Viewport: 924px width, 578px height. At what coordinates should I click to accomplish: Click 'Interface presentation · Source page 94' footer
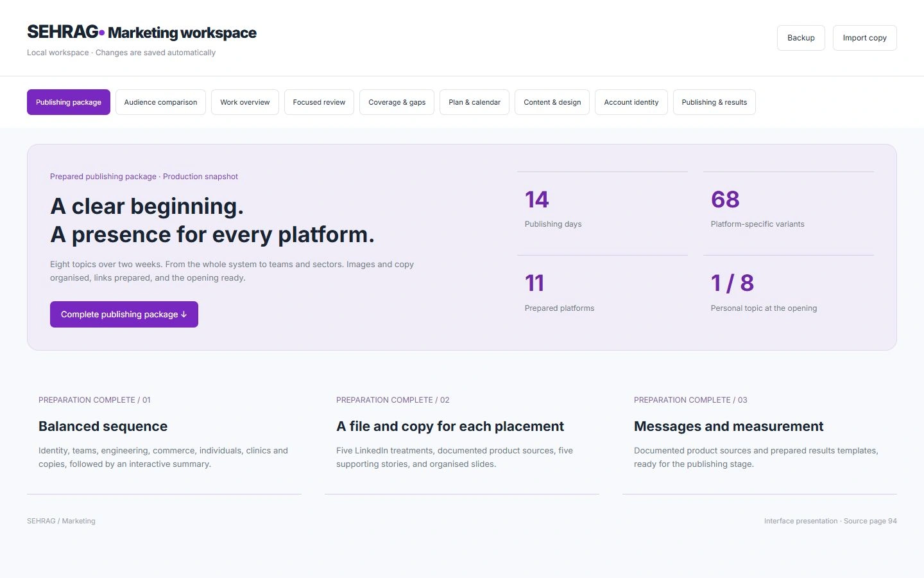tap(830, 521)
